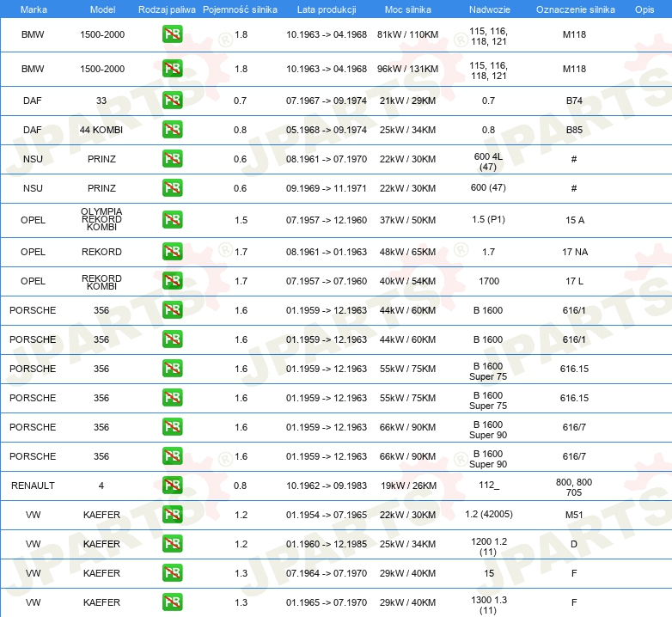Click the 05.1968 -> 09.1974 date cell
This screenshot has width=672, height=617.
click(327, 130)
